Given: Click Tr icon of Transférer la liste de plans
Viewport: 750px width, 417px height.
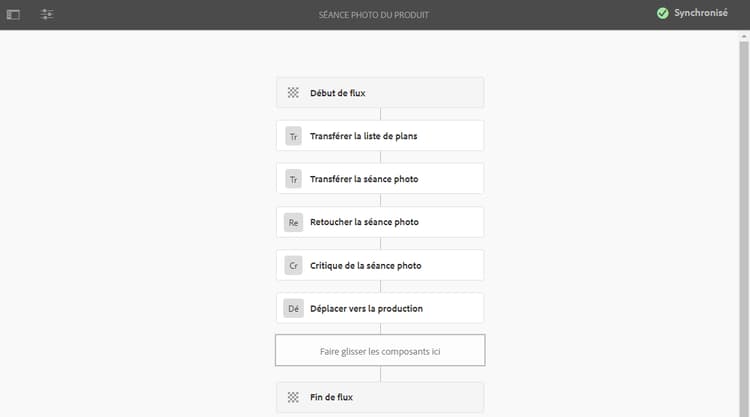Looking at the screenshot, I should (x=293, y=136).
